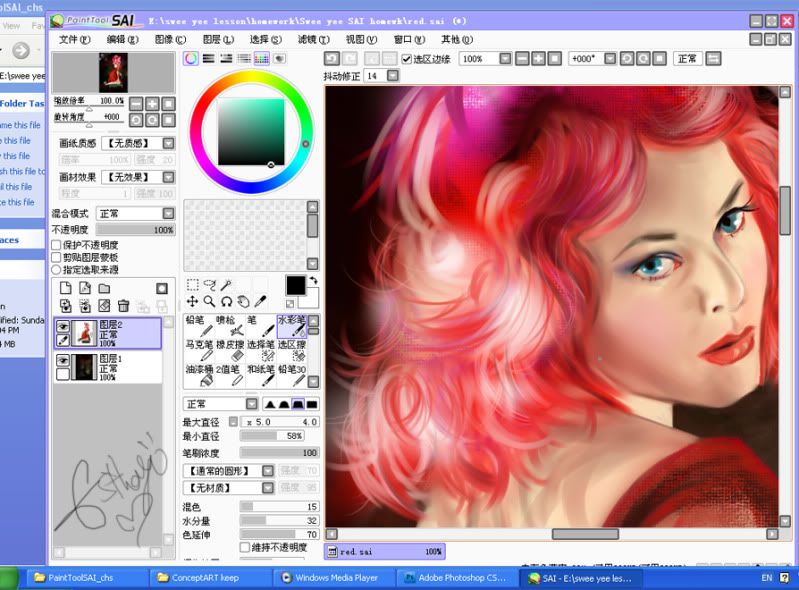
Task: Open the 抖动修正 stabilizer dropdown
Action: [x=394, y=76]
